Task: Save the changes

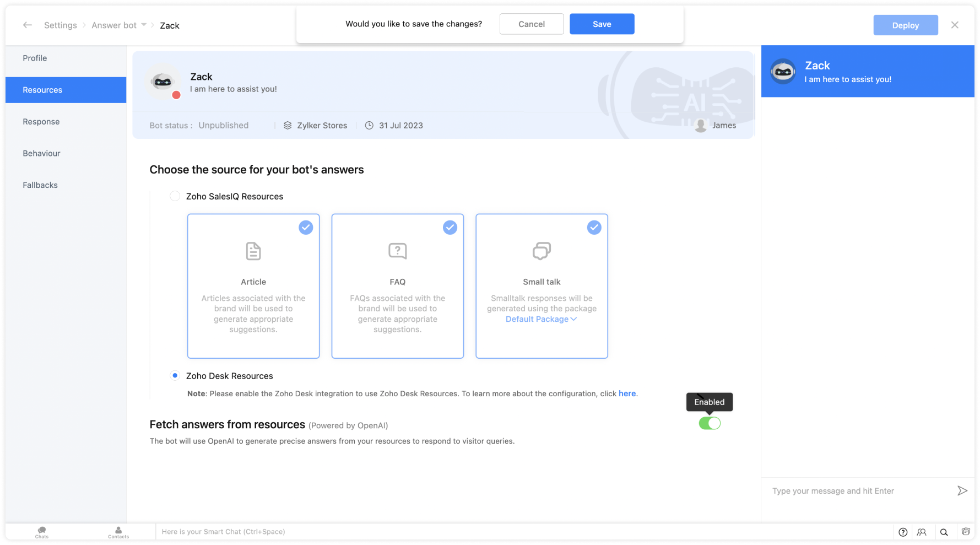Action: point(602,24)
